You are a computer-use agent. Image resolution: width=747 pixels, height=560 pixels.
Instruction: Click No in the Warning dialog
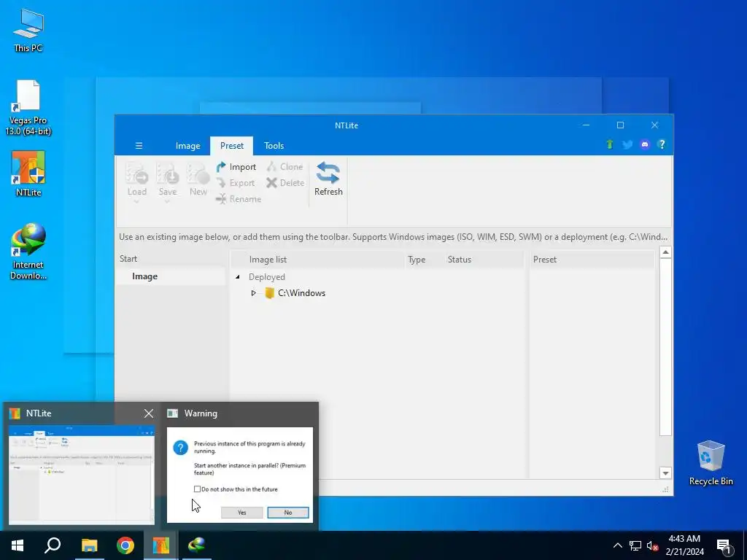[287, 513]
